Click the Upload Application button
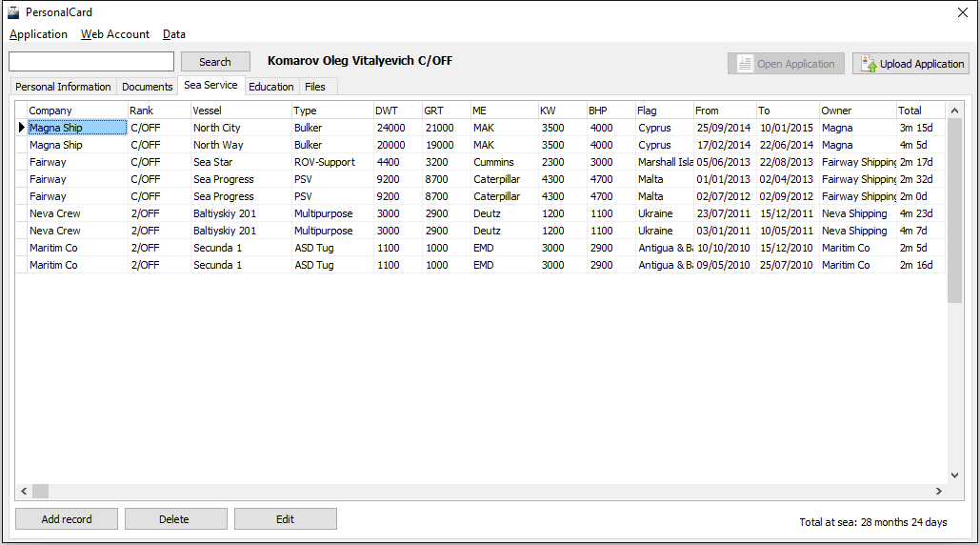The image size is (980, 545). [911, 64]
